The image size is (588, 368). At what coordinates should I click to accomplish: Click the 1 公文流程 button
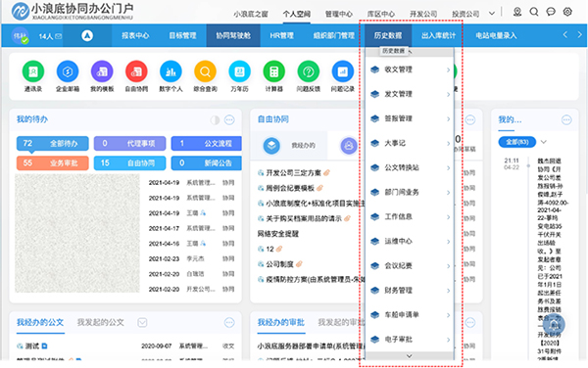pos(206,143)
